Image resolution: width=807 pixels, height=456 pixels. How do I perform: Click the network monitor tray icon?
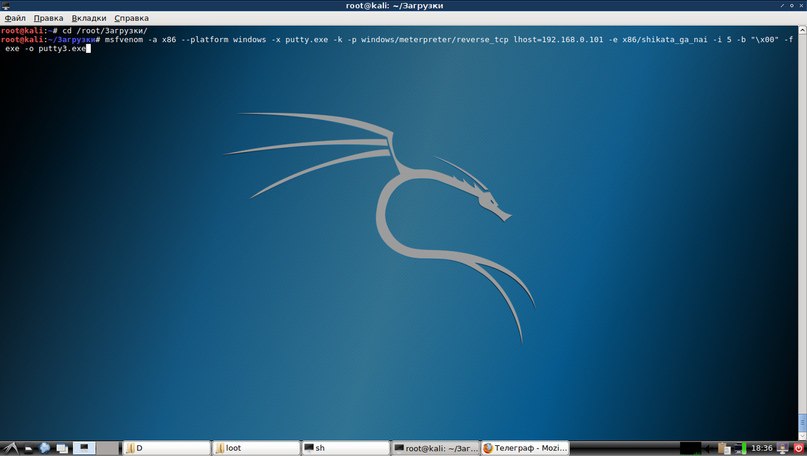pyautogui.click(x=740, y=448)
